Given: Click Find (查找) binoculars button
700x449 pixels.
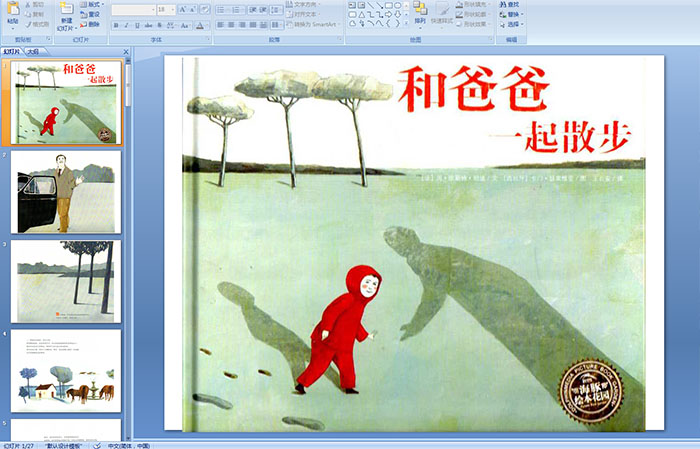Looking at the screenshot, I should (x=509, y=4).
